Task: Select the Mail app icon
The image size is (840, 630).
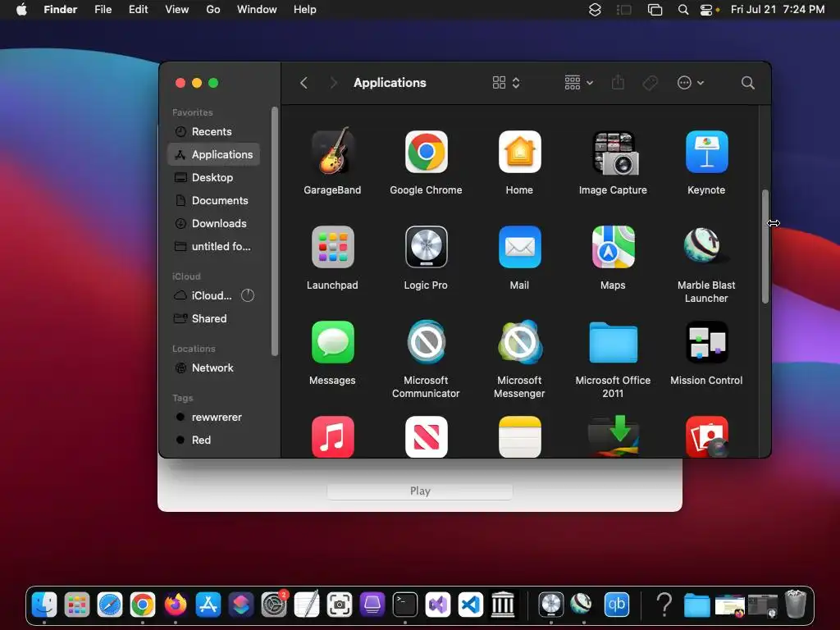Action: pos(519,247)
